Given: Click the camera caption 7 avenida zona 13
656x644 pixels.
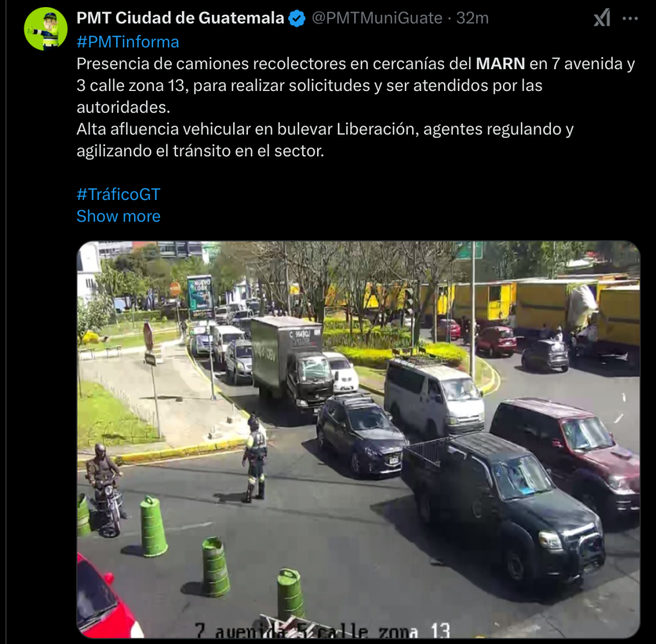Looking at the screenshot, I should tap(322, 630).
